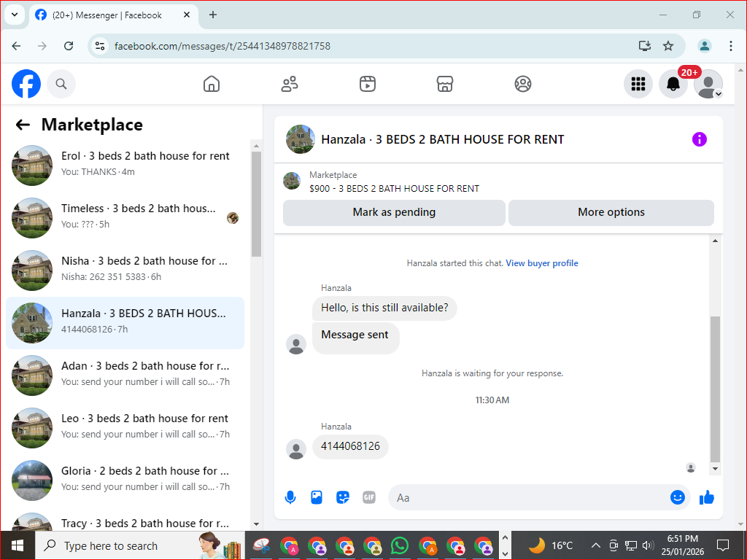Open Windows notification center
Viewport: 747px width, 560px height.
[x=723, y=545]
